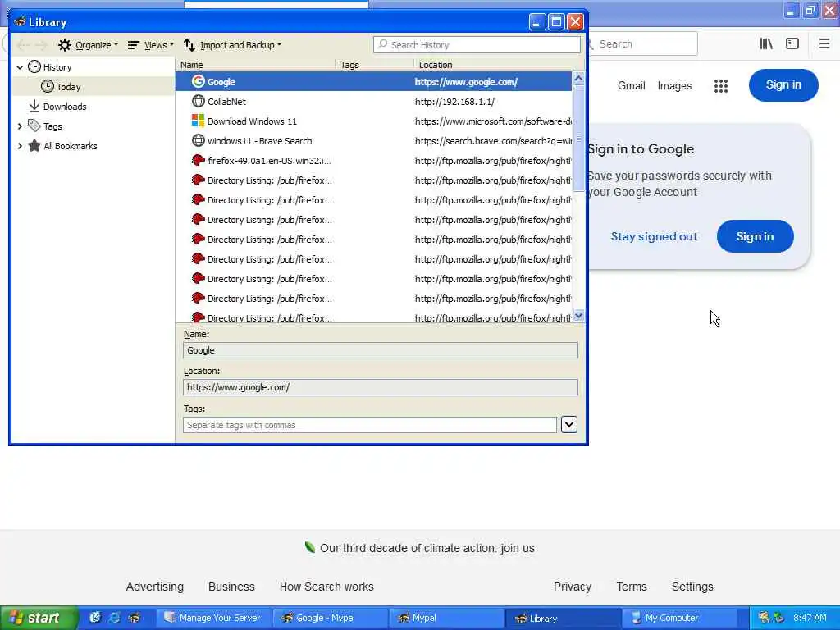Viewport: 840px width, 630px height.
Task: Click the Windows start button
Action: [38, 618]
